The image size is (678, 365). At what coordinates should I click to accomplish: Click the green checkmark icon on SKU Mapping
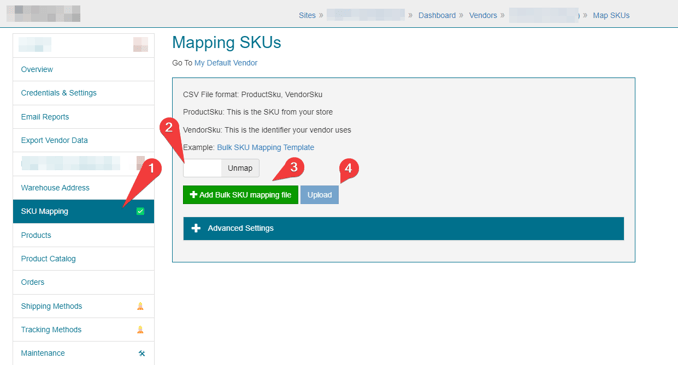tap(140, 211)
